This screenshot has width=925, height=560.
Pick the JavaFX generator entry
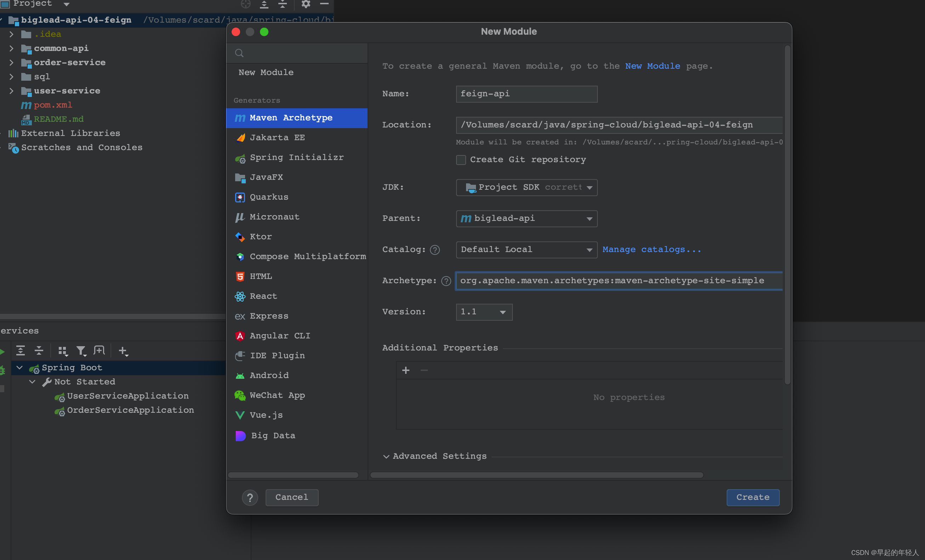pos(296,178)
